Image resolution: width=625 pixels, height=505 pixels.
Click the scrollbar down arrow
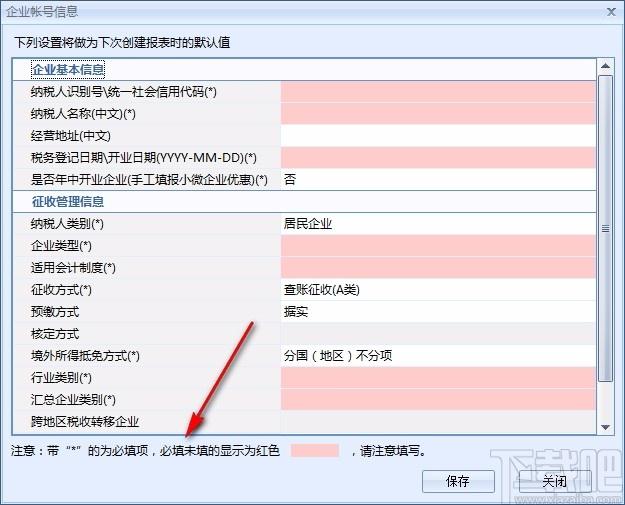point(605,426)
